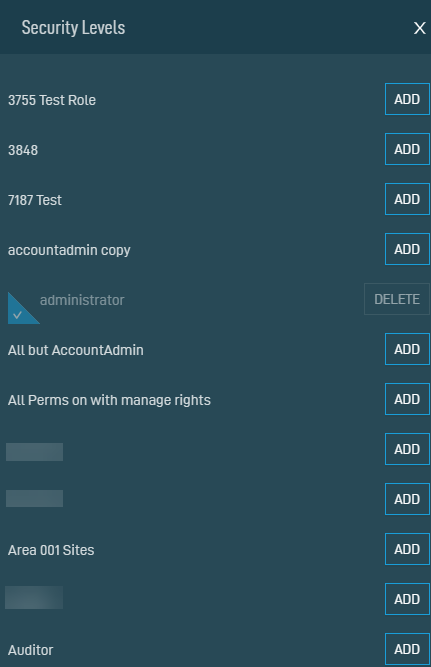Click the Security Levels panel title
This screenshot has height=667, width=431.
point(73,28)
